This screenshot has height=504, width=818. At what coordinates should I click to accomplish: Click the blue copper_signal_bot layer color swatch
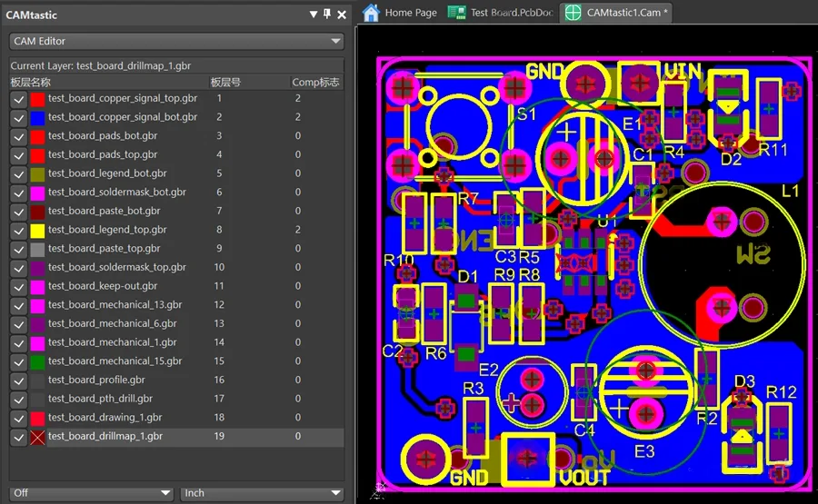pos(37,118)
